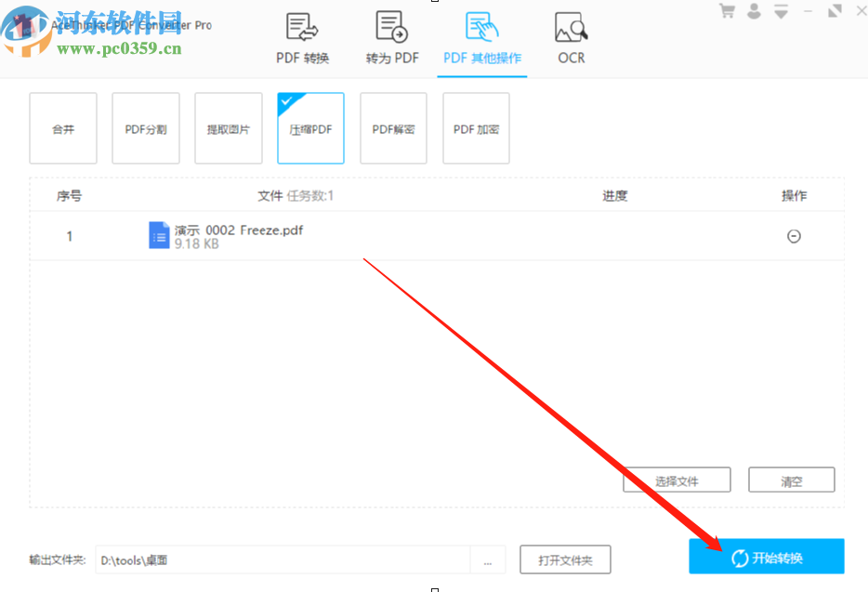The width and height of the screenshot is (868, 592).
Task: Choose the PDF分割 split option
Action: (146, 128)
